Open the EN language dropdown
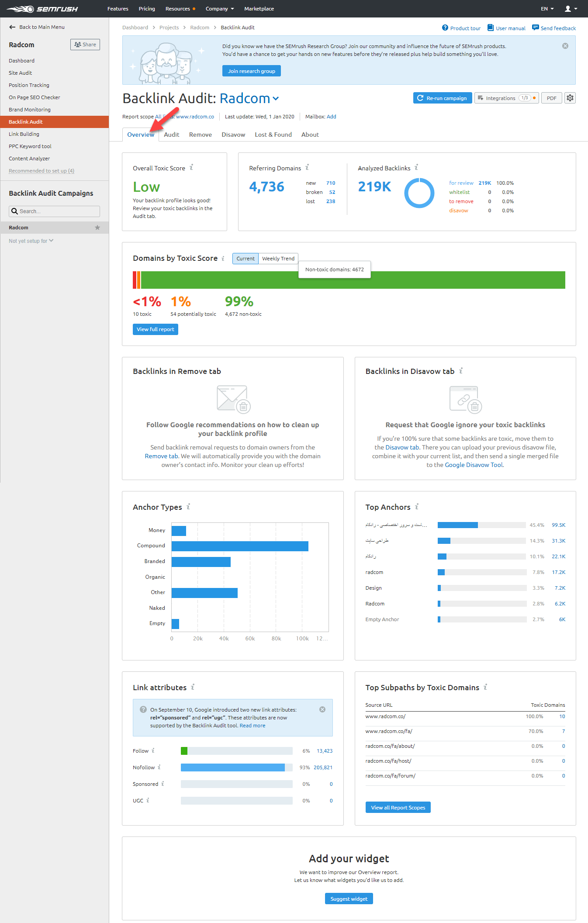The height and width of the screenshot is (923, 588). (547, 9)
